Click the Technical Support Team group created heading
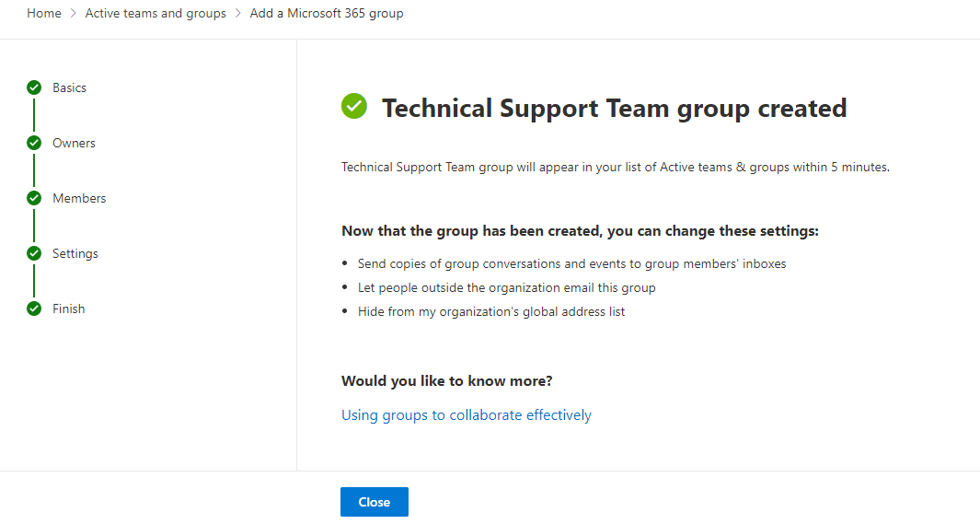980x524 pixels. point(614,109)
